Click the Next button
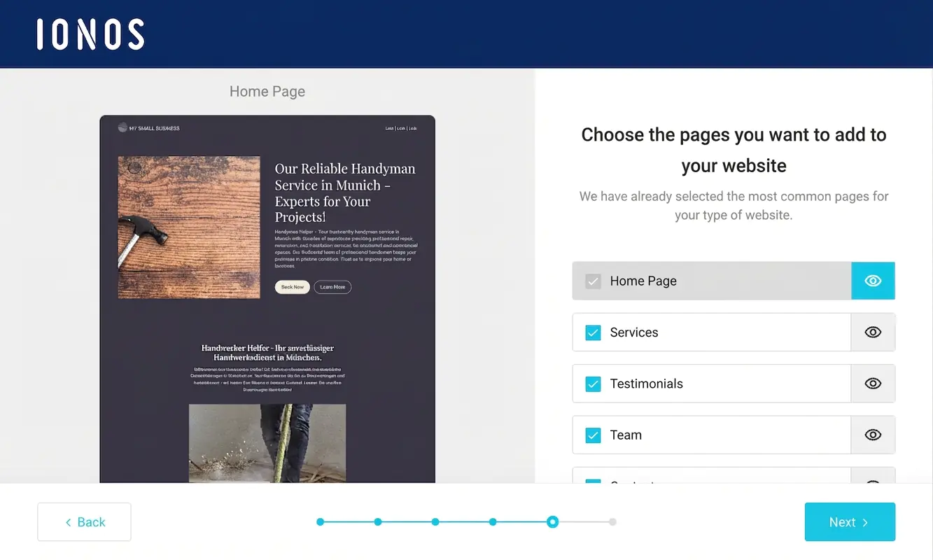Image resolution: width=933 pixels, height=560 pixels. click(x=850, y=521)
